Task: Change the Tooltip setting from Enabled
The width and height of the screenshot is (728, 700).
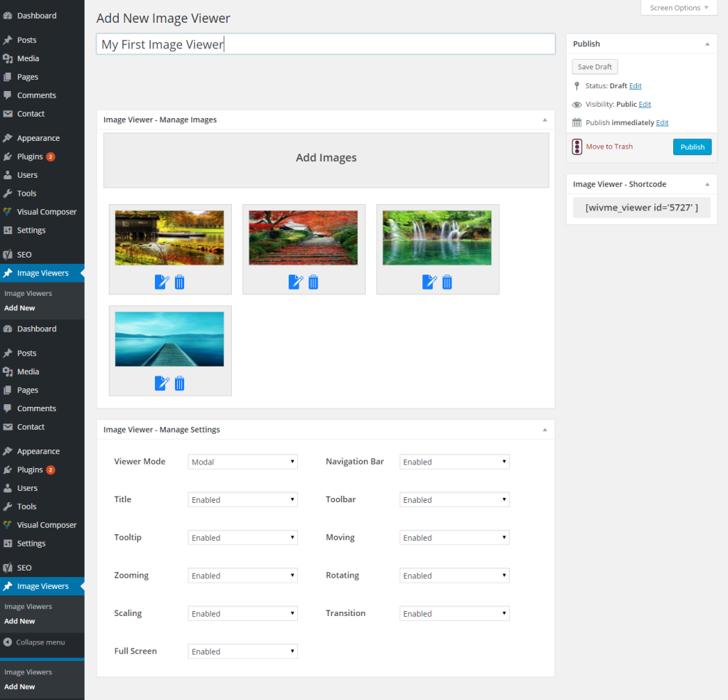Action: pyautogui.click(x=242, y=537)
